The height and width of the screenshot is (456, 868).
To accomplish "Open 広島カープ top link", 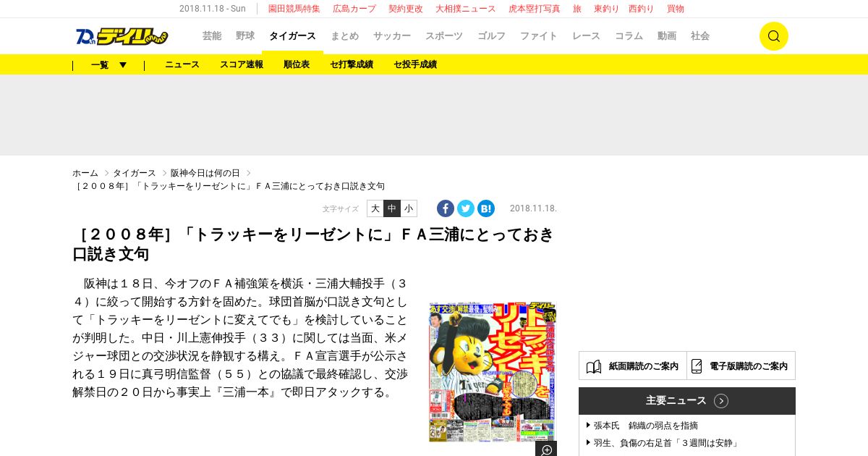I will click(354, 9).
